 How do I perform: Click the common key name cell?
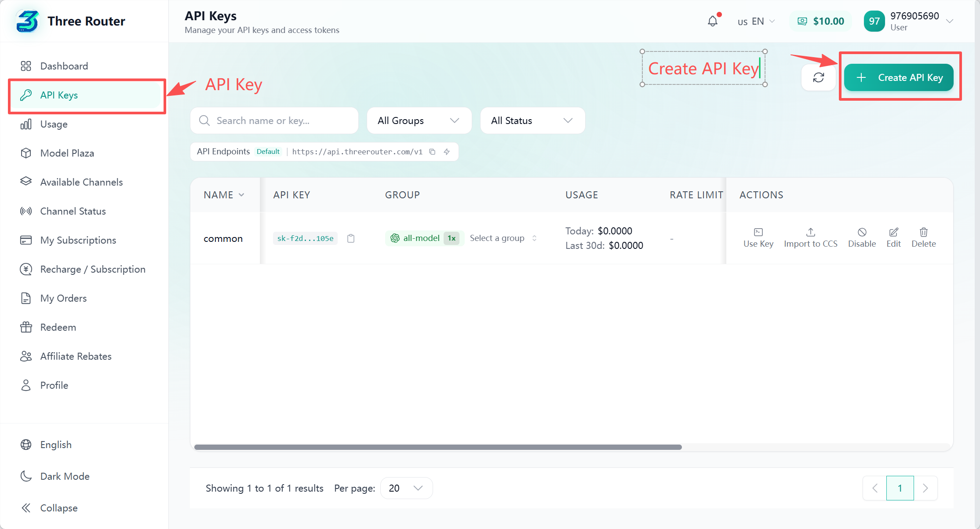click(223, 239)
